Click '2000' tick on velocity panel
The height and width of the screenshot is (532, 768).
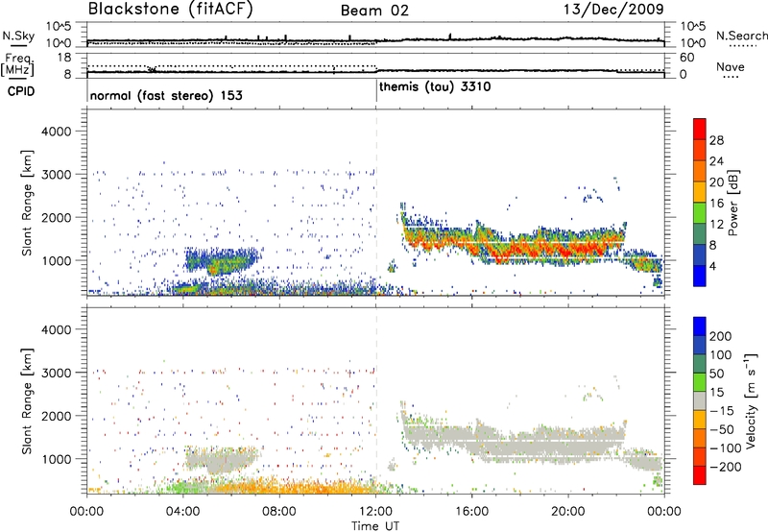point(56,416)
